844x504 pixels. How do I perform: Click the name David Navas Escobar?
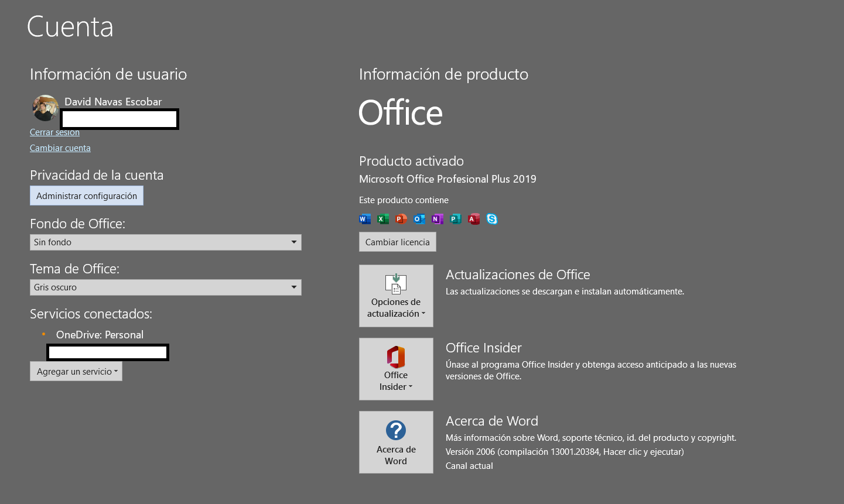coord(113,102)
